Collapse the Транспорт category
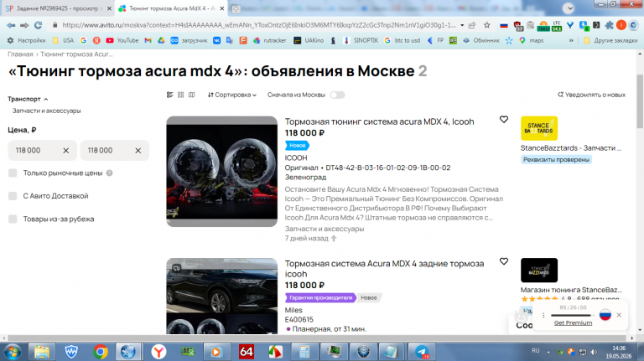Screen dimensions: 644x361 pyautogui.click(x=28, y=99)
